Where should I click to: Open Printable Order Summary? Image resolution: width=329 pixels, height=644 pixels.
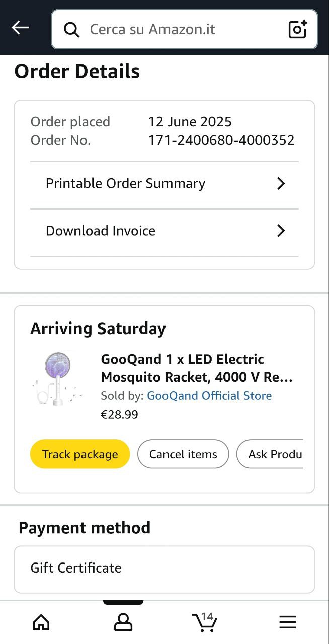click(x=126, y=184)
